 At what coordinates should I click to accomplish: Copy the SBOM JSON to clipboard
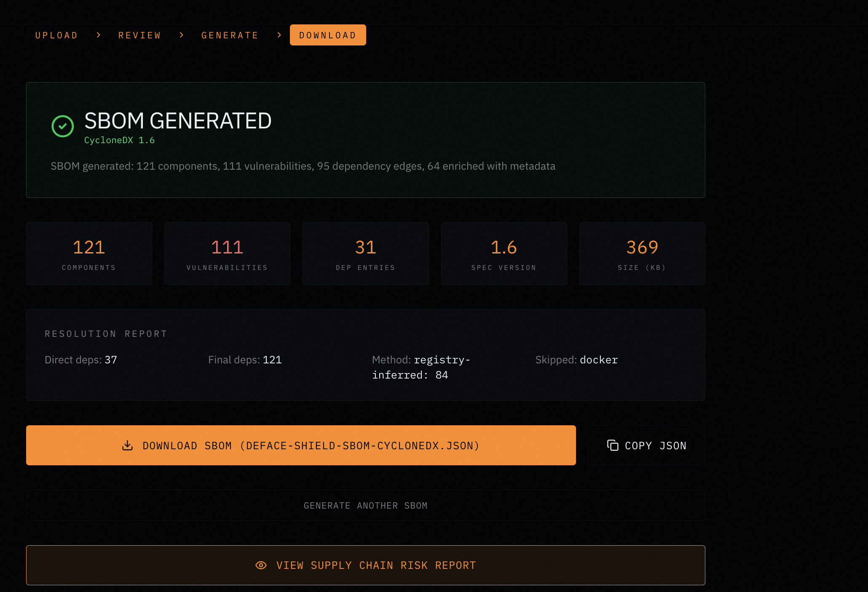tap(646, 445)
